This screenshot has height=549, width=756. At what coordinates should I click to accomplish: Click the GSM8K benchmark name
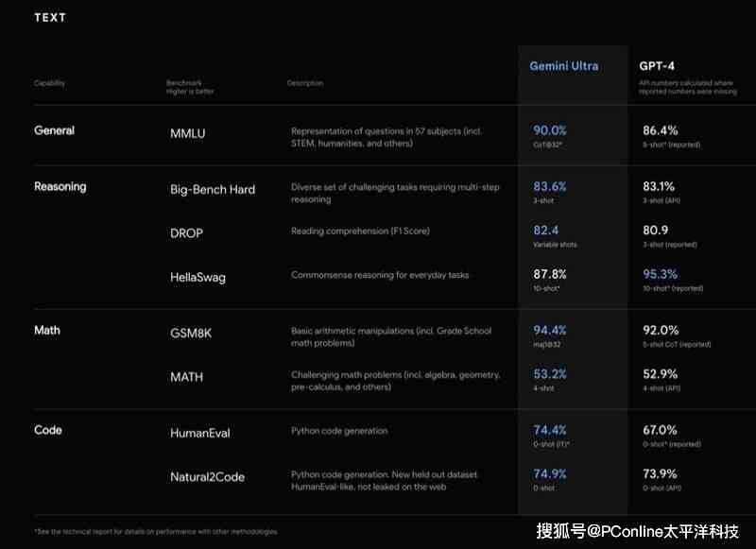point(191,334)
